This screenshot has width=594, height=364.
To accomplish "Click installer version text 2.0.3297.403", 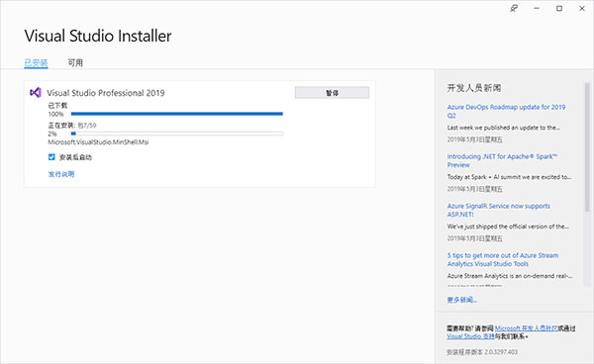I will [x=482, y=352].
